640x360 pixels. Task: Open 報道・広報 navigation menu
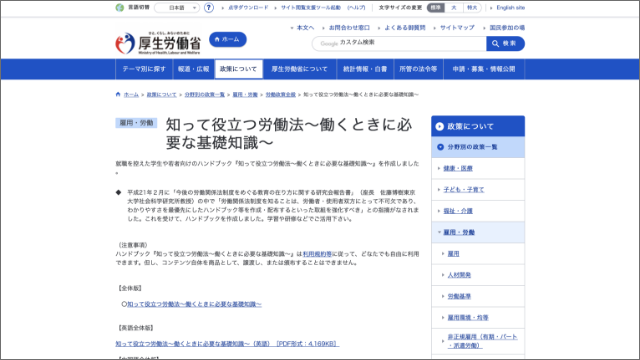(x=193, y=69)
